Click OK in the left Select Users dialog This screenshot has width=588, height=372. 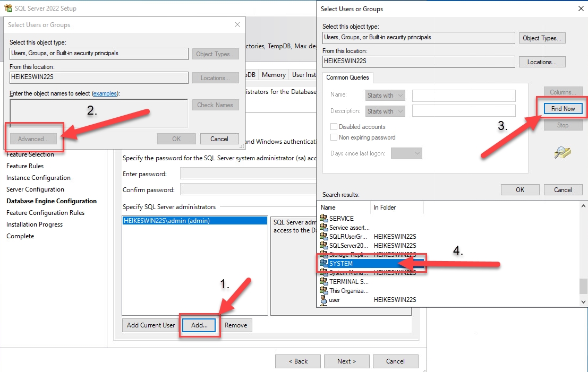[176, 139]
